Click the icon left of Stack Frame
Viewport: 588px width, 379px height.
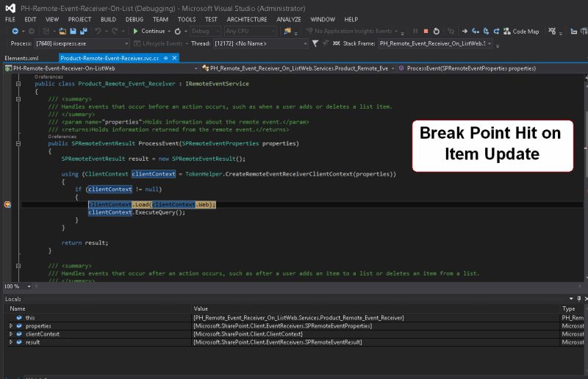336,43
